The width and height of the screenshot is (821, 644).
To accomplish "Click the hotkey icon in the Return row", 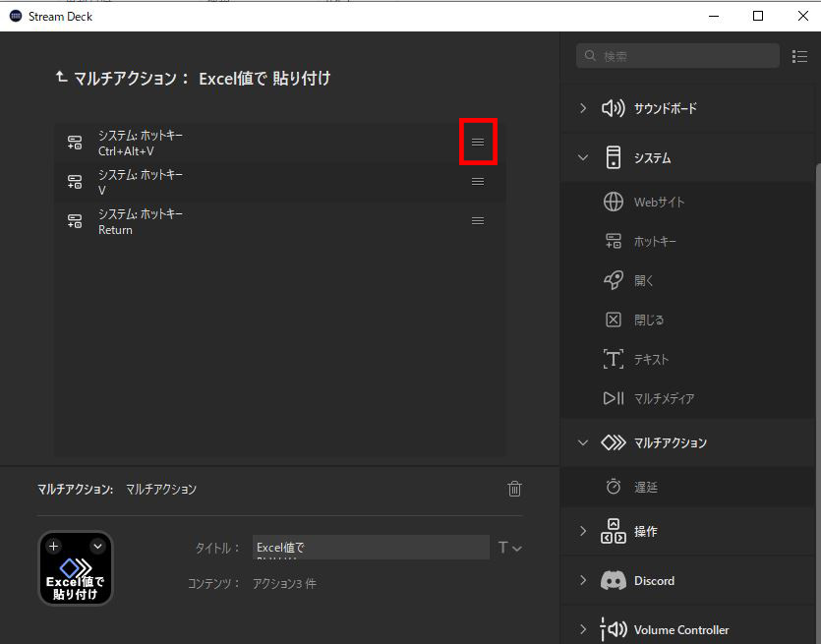I will [x=75, y=221].
